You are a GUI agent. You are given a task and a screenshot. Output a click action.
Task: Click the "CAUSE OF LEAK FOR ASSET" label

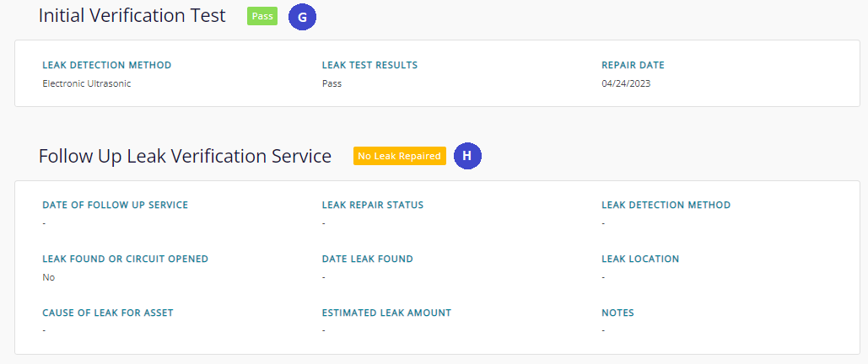108,313
